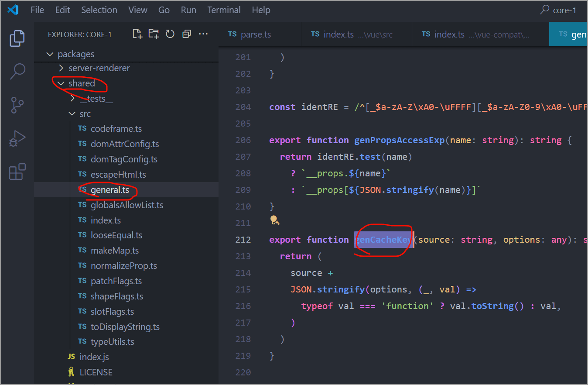This screenshot has height=385, width=588.
Task: Open the Edit menu
Action: (63, 10)
